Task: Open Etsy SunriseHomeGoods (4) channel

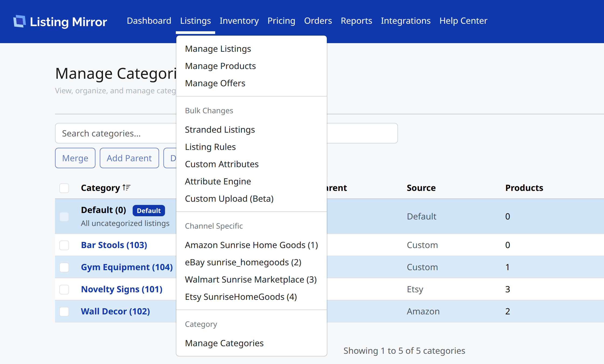Action: point(251,297)
